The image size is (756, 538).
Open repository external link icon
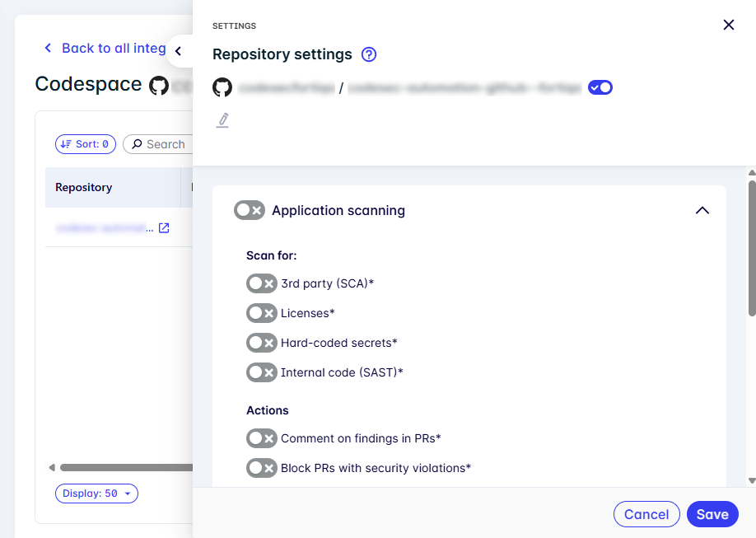(164, 228)
